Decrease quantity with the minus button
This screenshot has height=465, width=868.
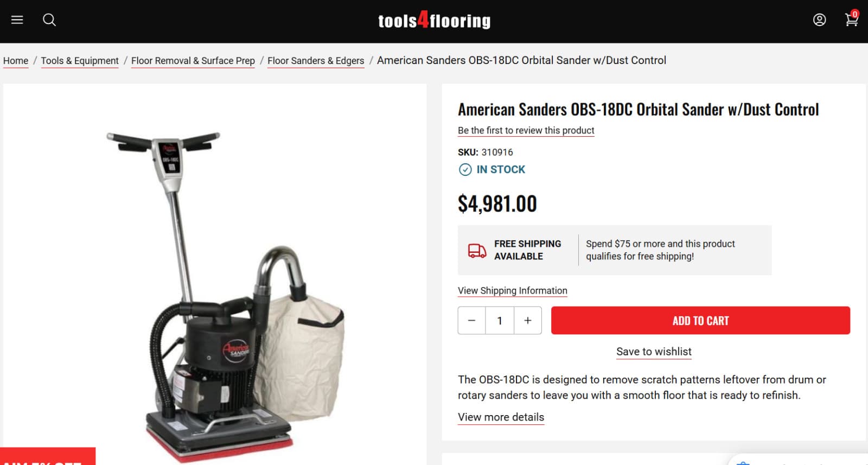pos(471,320)
